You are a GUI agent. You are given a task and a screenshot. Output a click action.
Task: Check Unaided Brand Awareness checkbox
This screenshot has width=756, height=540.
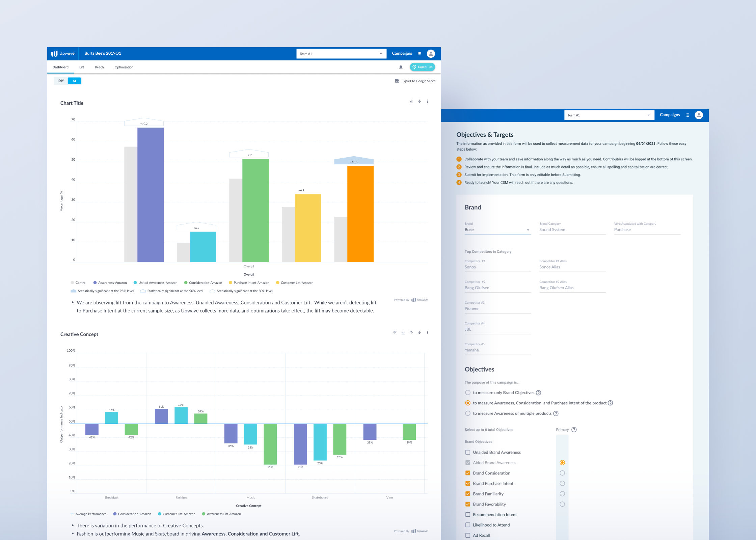tap(468, 452)
